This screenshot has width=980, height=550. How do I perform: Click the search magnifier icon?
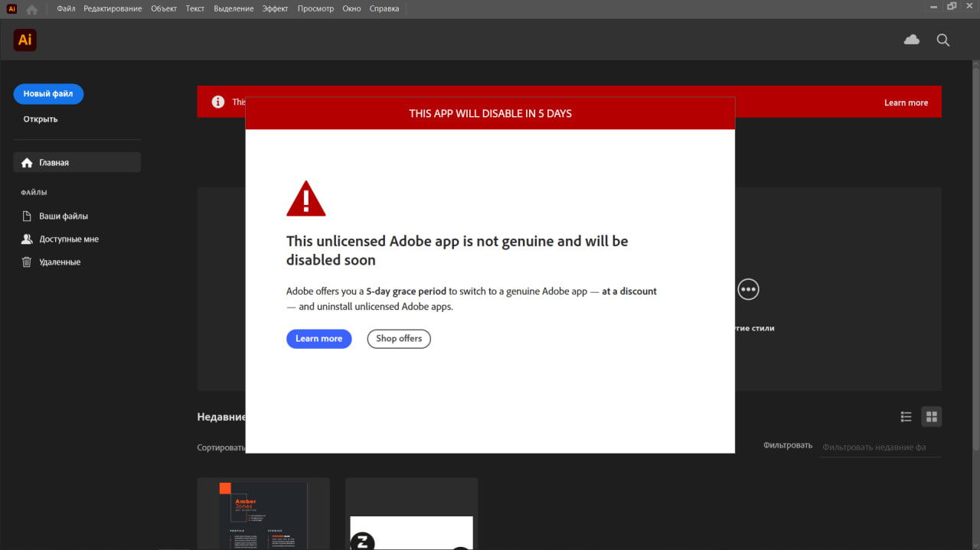click(942, 40)
